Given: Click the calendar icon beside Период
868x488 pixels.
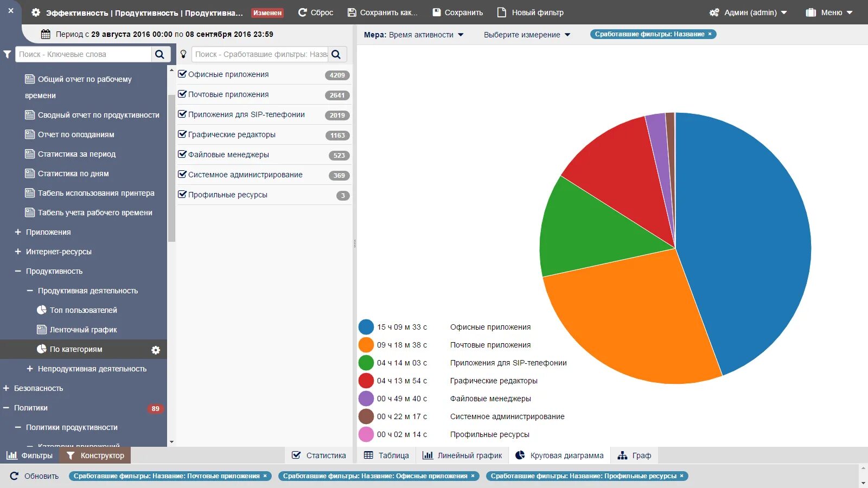Looking at the screenshot, I should [x=46, y=34].
